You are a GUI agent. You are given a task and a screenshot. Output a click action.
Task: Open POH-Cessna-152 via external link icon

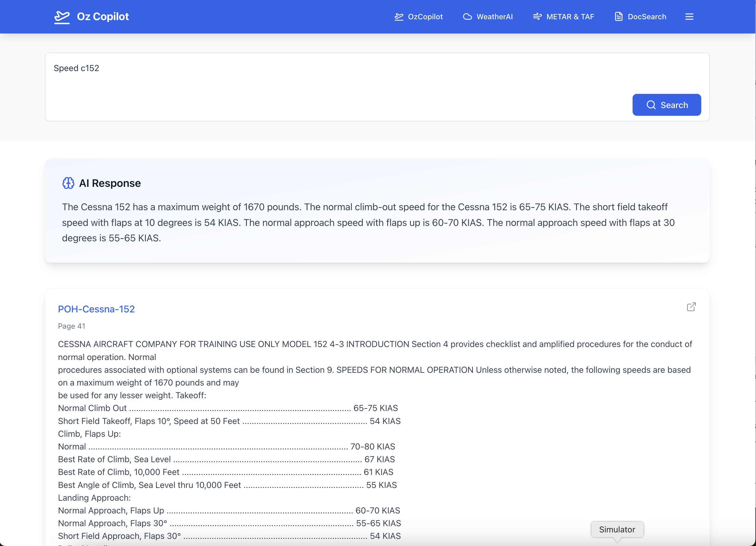[691, 307]
